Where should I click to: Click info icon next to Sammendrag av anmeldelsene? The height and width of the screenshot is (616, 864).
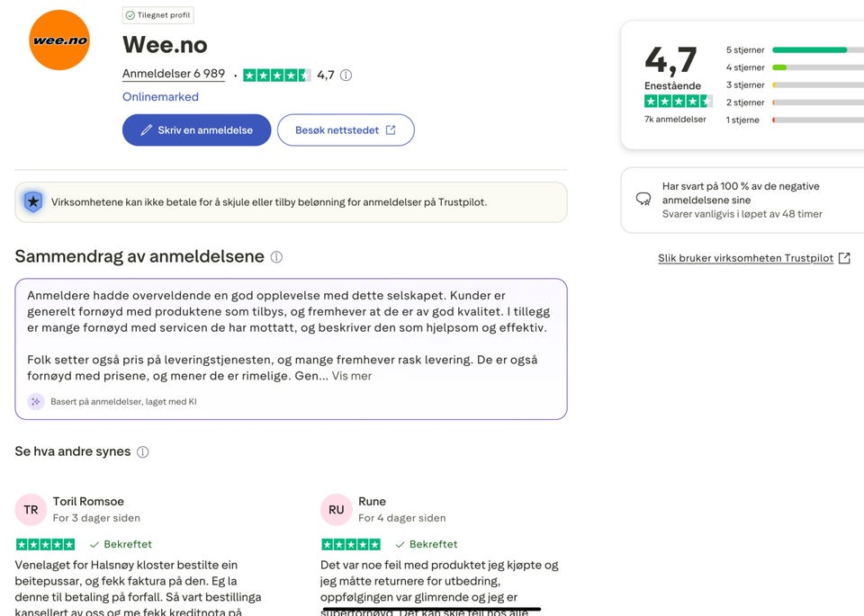pyautogui.click(x=276, y=257)
